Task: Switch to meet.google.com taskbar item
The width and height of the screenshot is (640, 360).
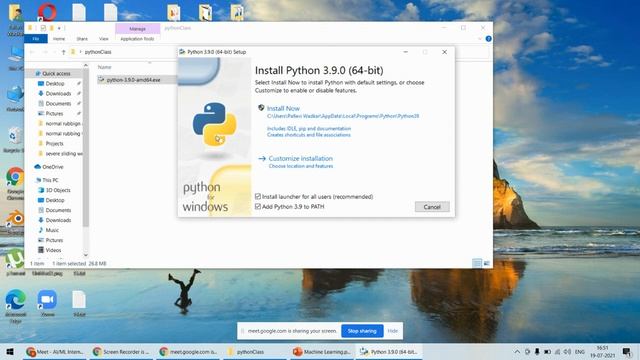Action: click(x=188, y=351)
